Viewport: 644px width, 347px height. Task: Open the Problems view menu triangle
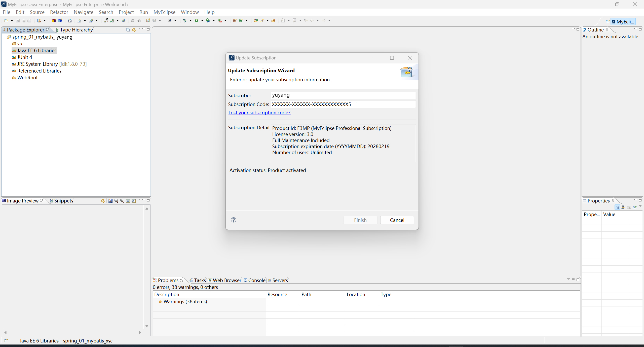pyautogui.click(x=568, y=279)
